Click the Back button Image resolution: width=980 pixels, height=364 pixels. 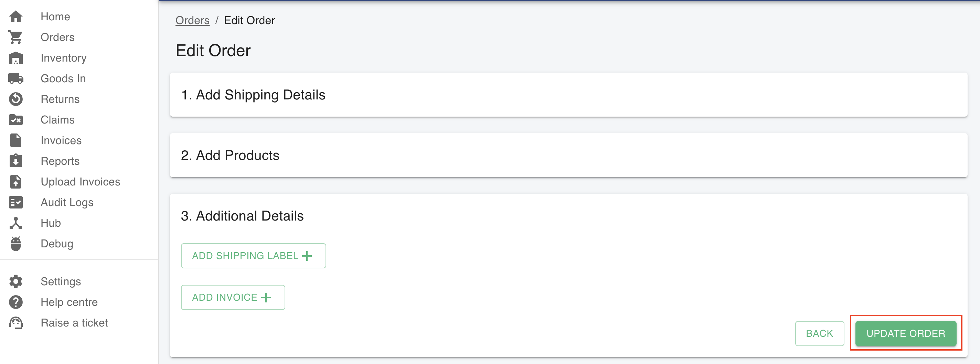819,334
